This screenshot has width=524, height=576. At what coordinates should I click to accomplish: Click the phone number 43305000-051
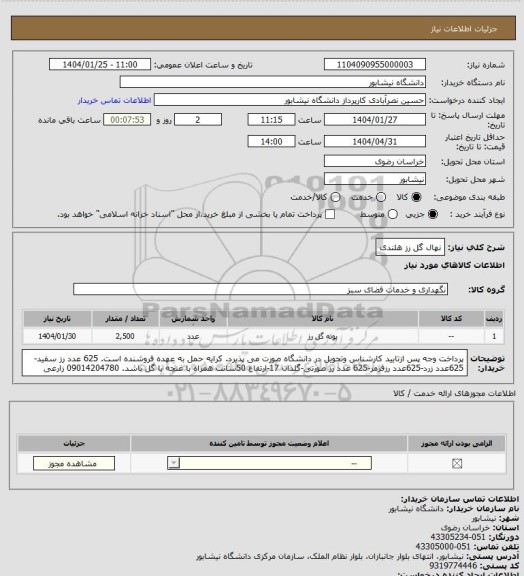[x=443, y=546]
